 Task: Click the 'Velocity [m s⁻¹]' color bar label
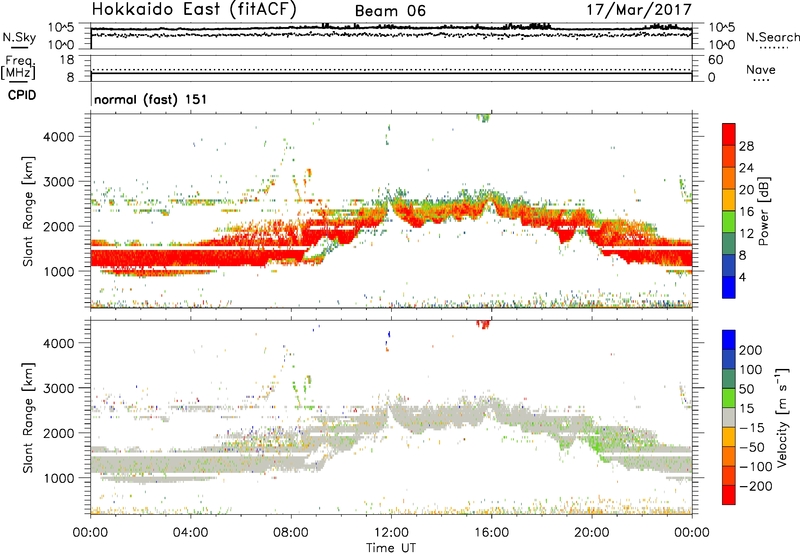781,417
